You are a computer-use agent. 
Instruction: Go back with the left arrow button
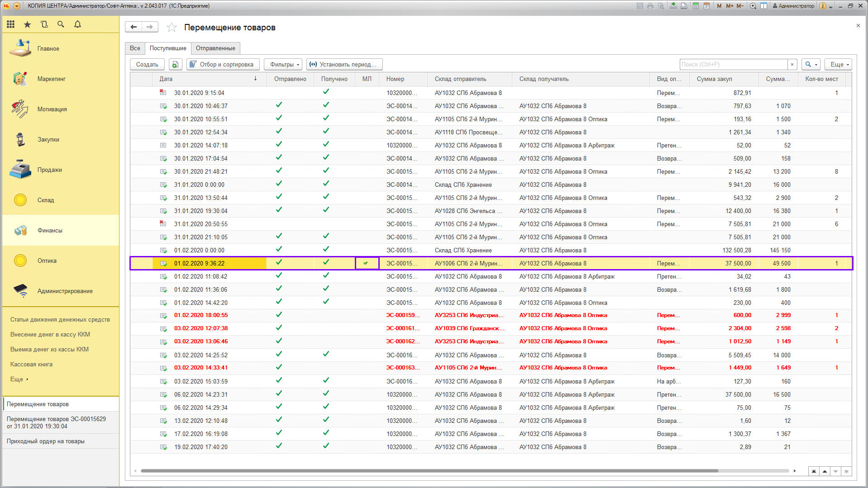(134, 27)
